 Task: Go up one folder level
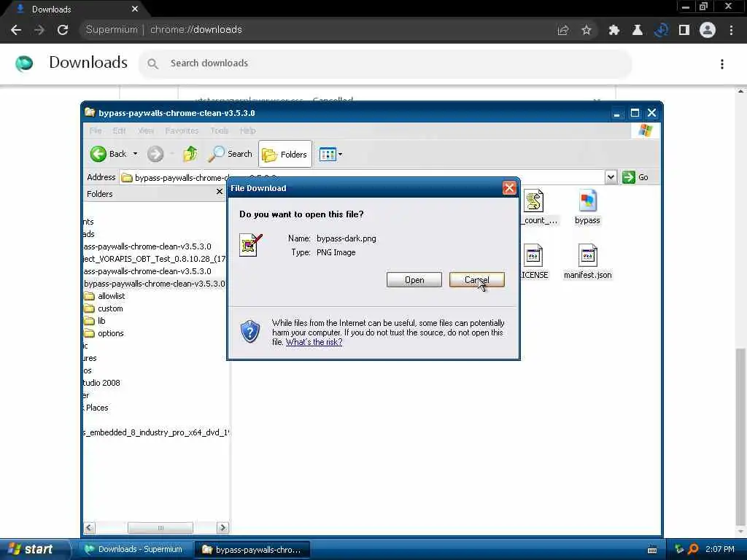(x=190, y=154)
